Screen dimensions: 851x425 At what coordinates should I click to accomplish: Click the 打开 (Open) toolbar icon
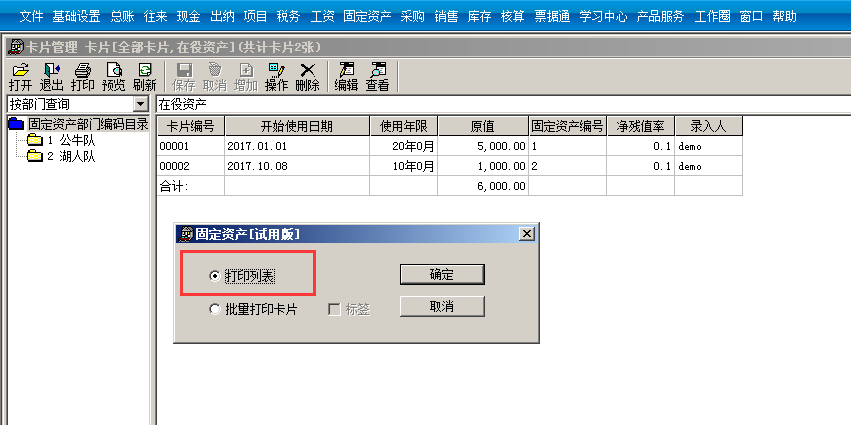tap(20, 76)
